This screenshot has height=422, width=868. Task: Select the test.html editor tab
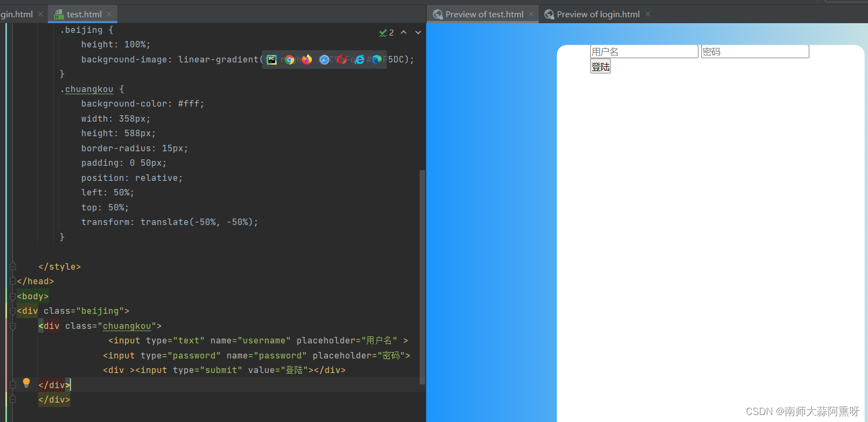(84, 14)
